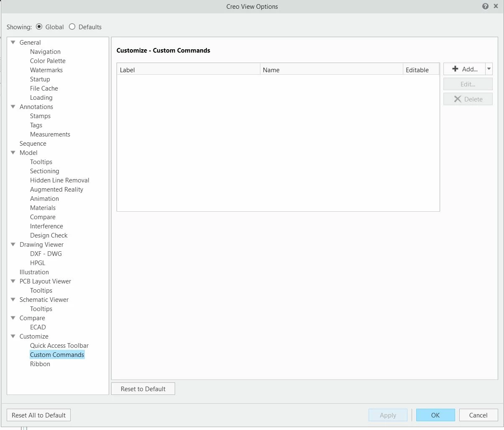Collapse the Customize tree node
The image size is (504, 430).
coord(13,336)
